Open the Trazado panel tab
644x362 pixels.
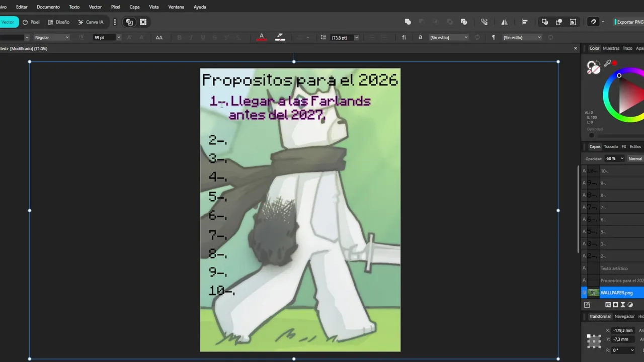[x=611, y=147]
